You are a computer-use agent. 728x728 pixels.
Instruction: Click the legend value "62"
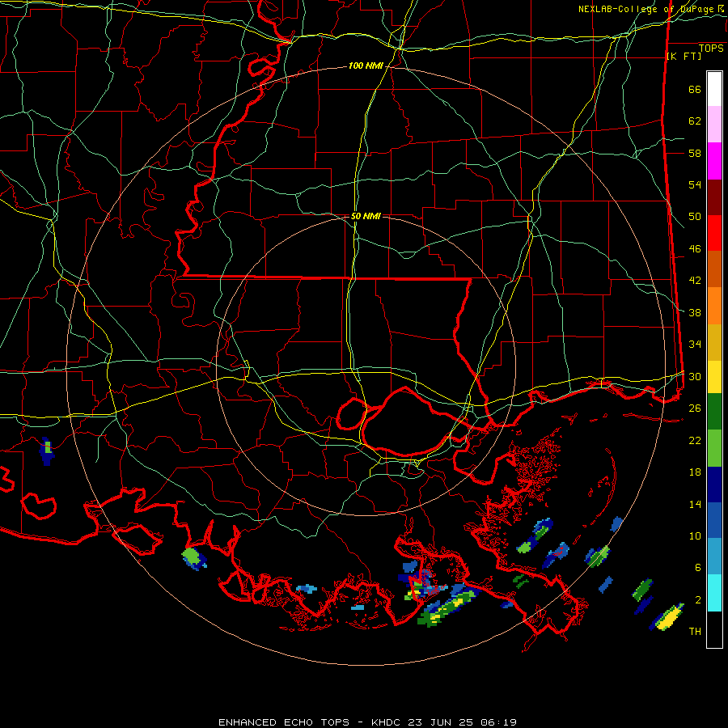[695, 121]
